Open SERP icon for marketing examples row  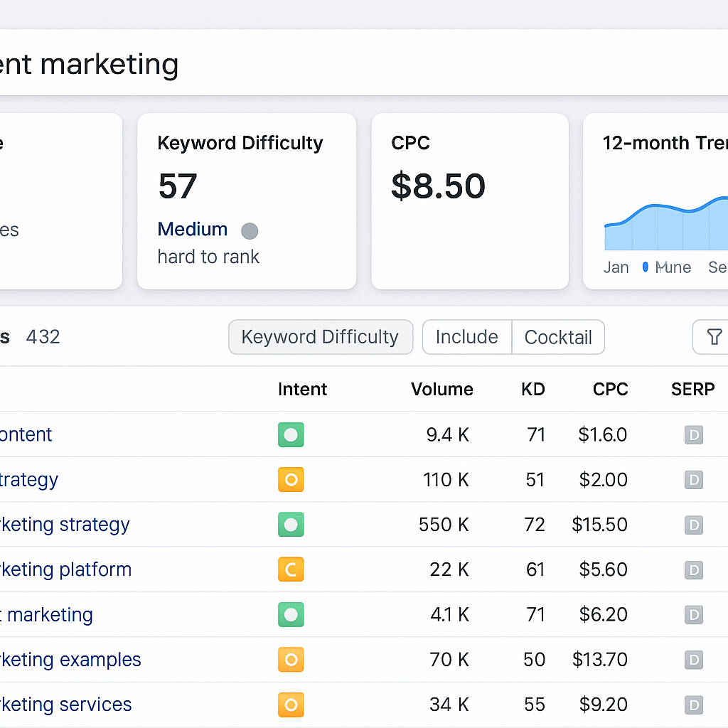point(693,660)
